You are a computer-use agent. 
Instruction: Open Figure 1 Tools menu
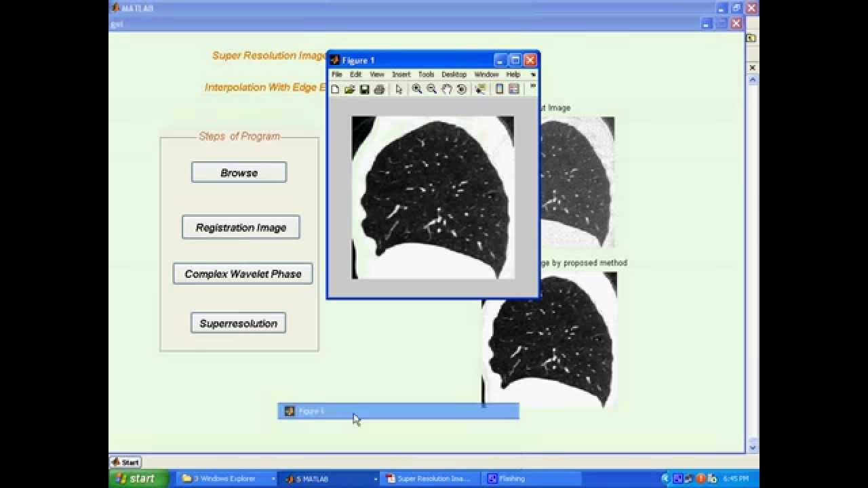click(x=426, y=75)
